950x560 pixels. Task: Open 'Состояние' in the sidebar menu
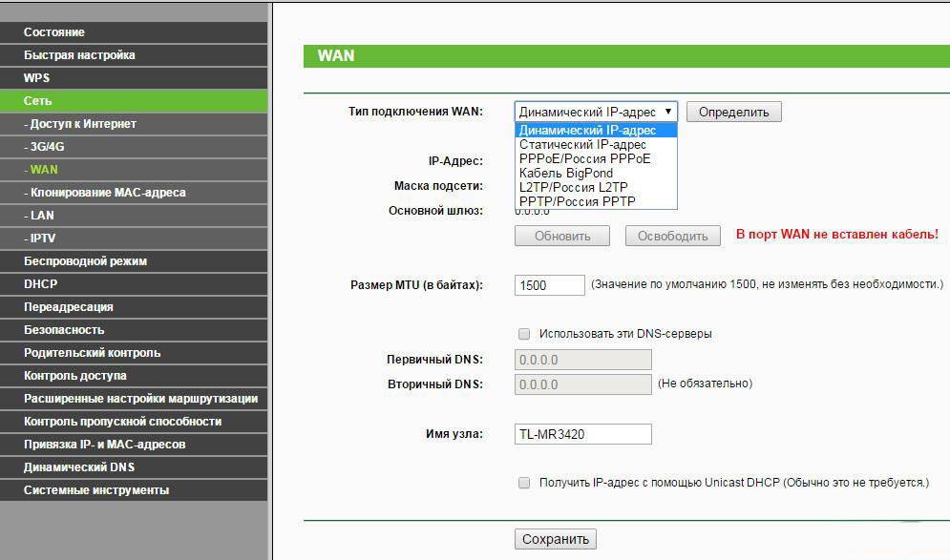point(54,32)
